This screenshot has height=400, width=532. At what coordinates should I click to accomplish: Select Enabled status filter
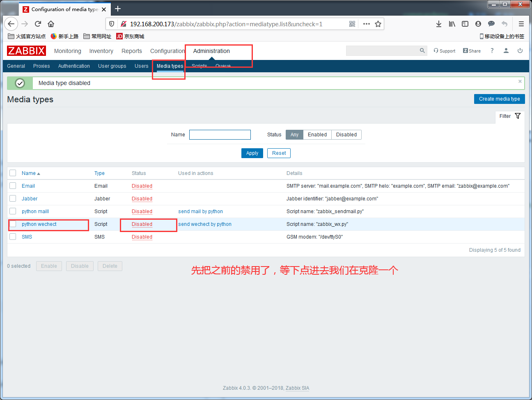(317, 135)
